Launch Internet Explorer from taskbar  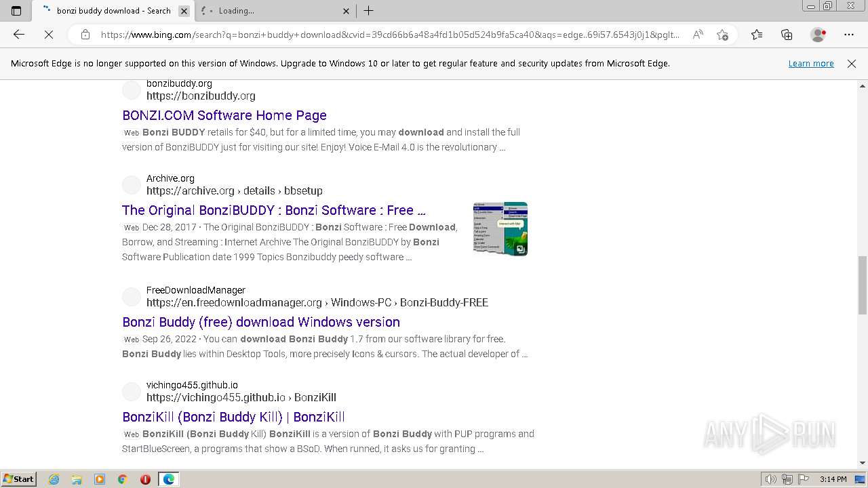[x=54, y=479]
